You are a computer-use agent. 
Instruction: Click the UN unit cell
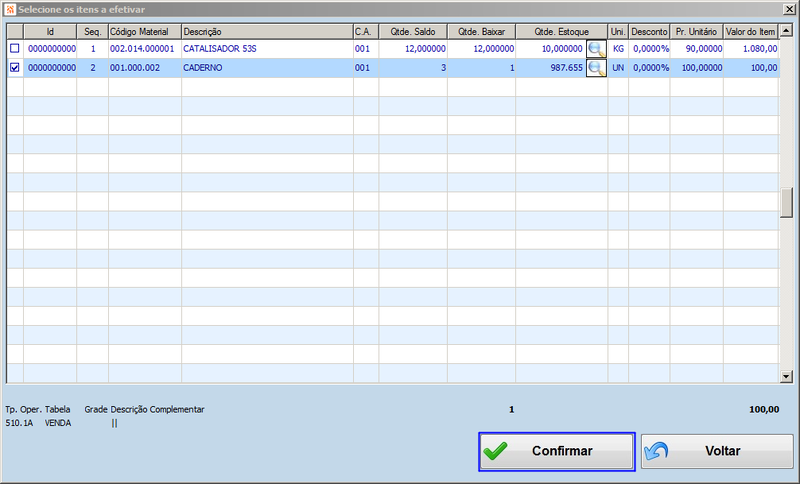tap(618, 68)
